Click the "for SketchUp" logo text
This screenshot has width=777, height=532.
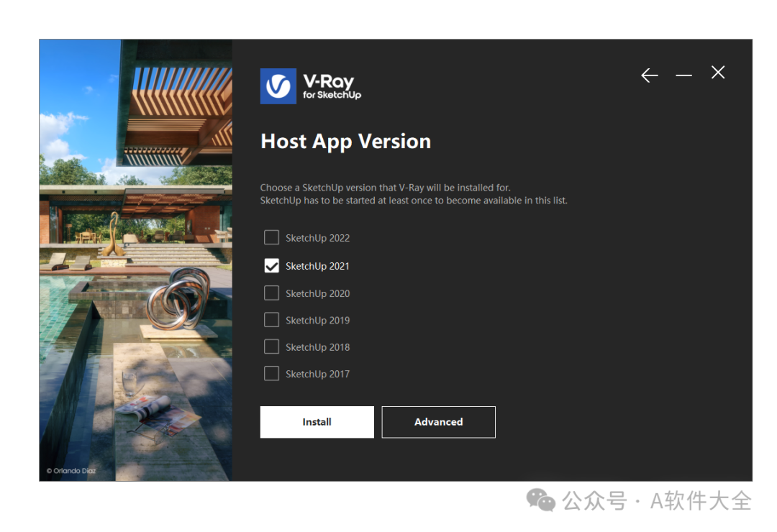coord(332,95)
